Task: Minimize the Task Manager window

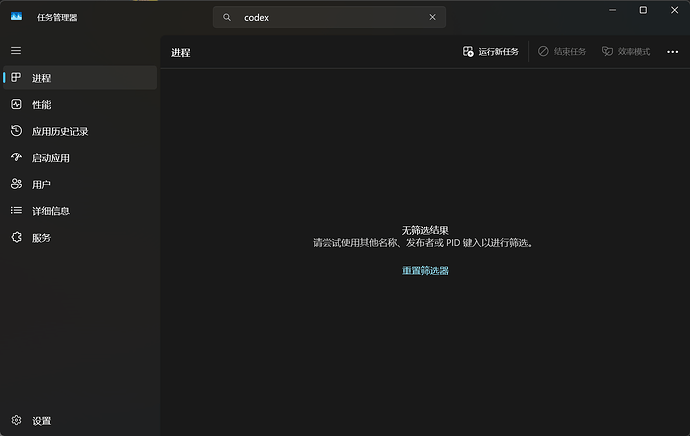Action: click(612, 10)
